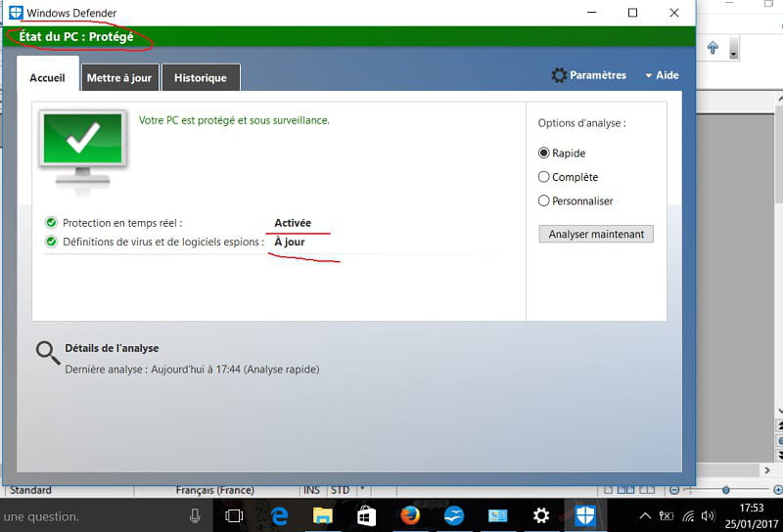Show hidden system tray icons
The height and width of the screenshot is (532, 783).
(645, 516)
